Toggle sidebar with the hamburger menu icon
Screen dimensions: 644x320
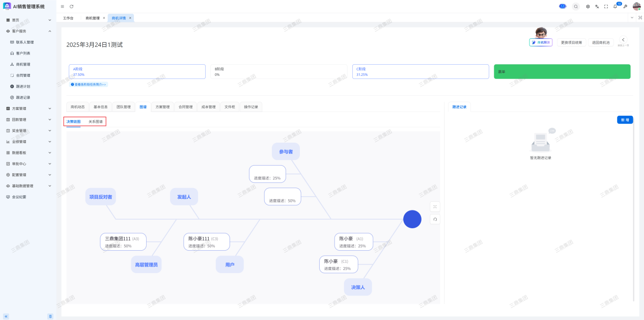[x=63, y=7]
